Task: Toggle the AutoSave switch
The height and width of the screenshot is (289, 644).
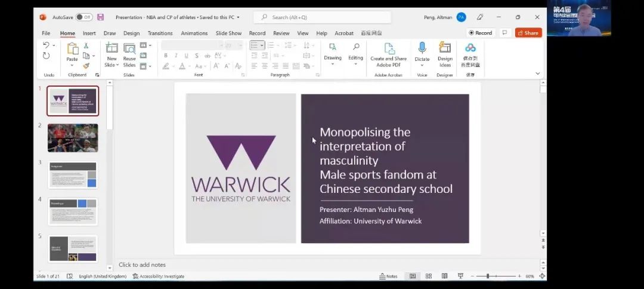Action: [x=84, y=17]
